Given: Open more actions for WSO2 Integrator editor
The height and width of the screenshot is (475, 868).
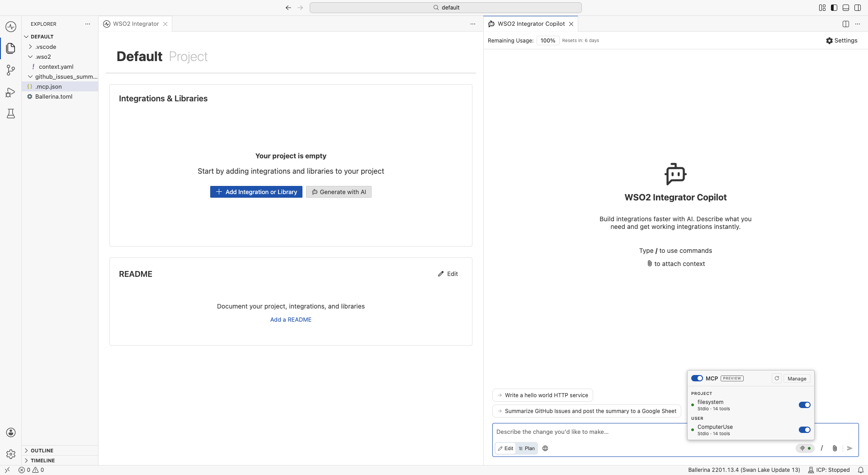Looking at the screenshot, I should pyautogui.click(x=473, y=24).
